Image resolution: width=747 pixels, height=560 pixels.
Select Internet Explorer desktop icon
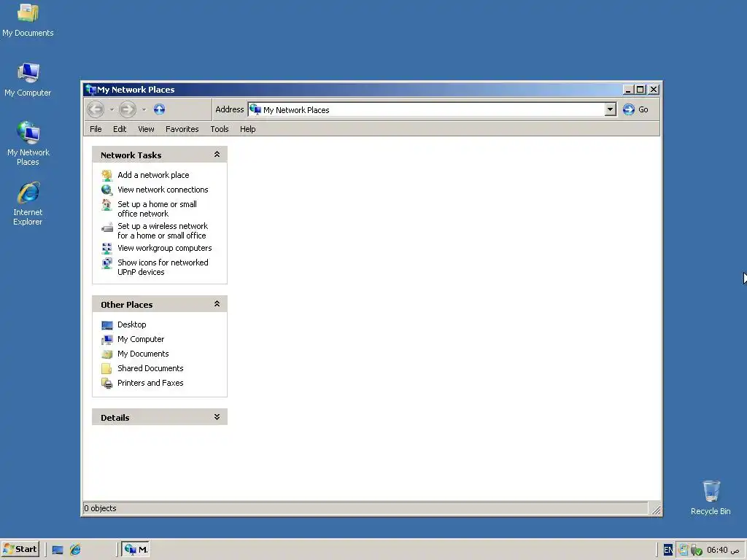[28, 203]
